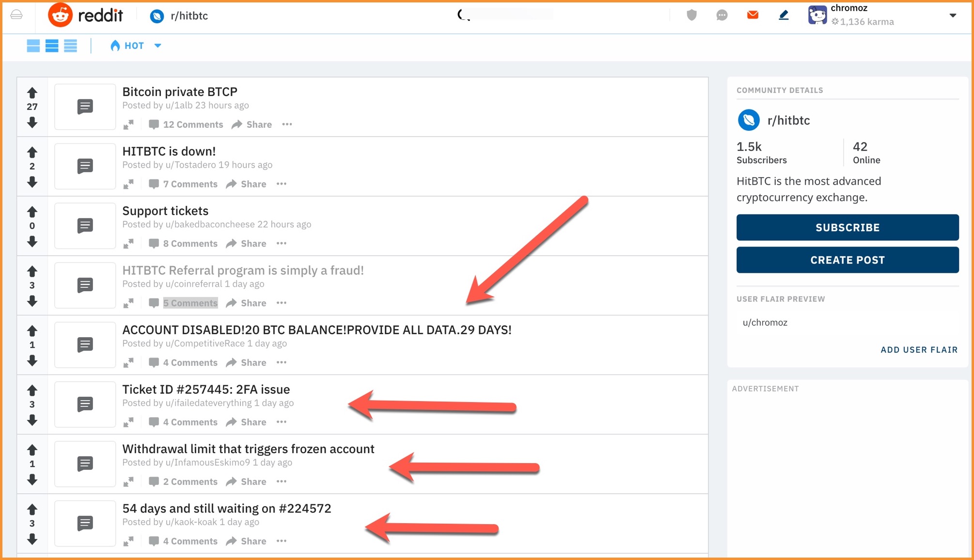Upvote the HITBTC is down post
The width and height of the screenshot is (974, 560).
[x=32, y=152]
